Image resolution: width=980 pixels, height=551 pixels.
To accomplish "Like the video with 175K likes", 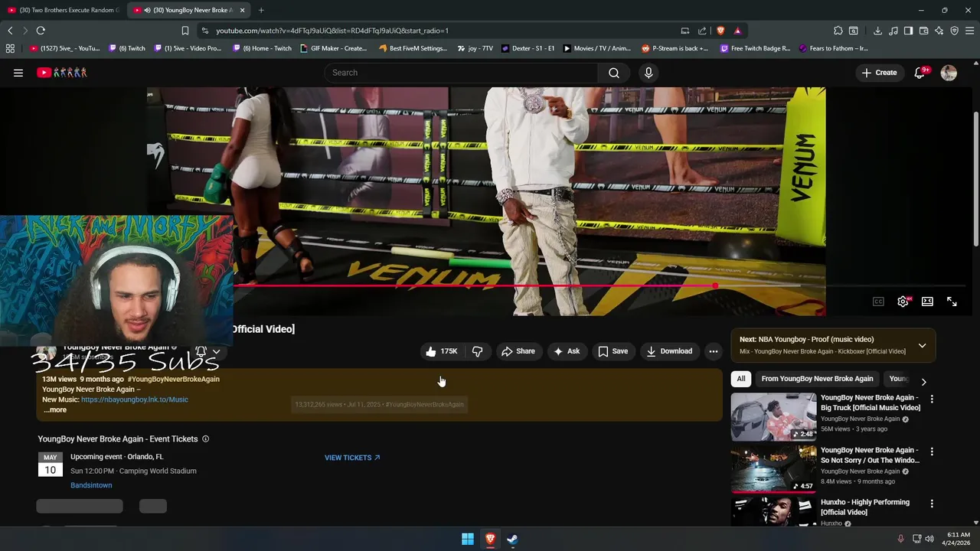I will [441, 351].
